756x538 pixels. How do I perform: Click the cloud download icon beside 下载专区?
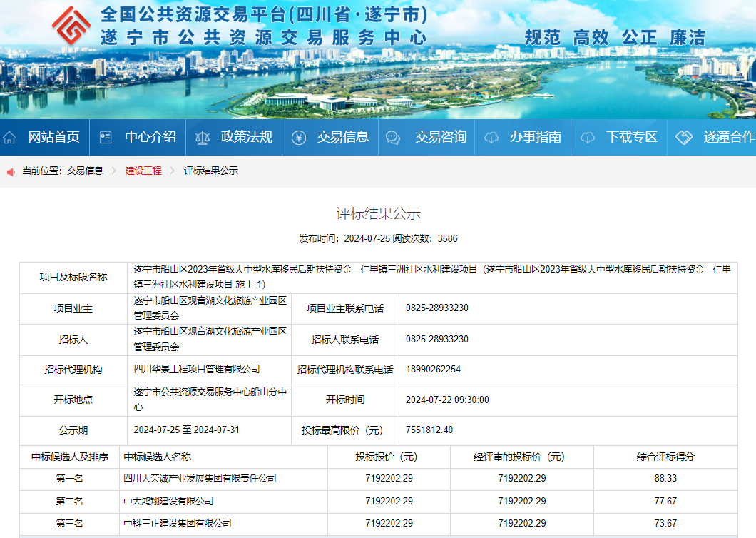[x=587, y=138]
